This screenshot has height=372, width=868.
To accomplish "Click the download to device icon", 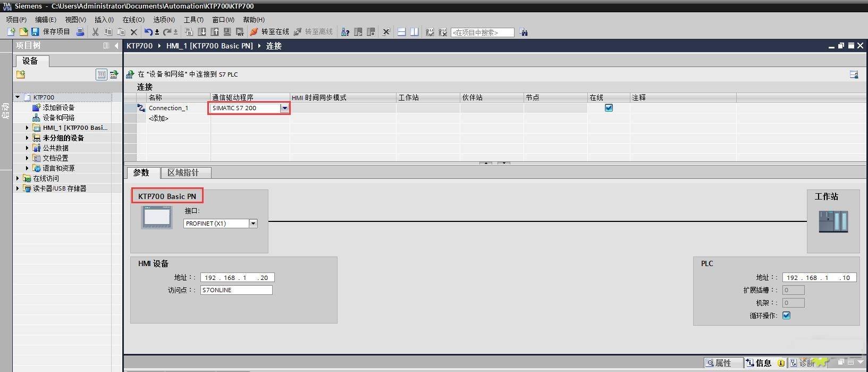I will [201, 32].
